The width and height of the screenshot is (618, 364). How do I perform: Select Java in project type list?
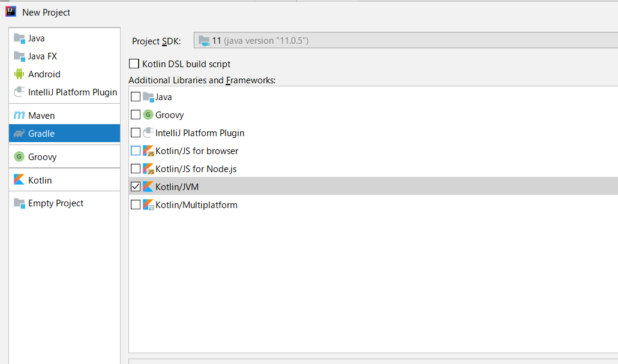coord(36,38)
